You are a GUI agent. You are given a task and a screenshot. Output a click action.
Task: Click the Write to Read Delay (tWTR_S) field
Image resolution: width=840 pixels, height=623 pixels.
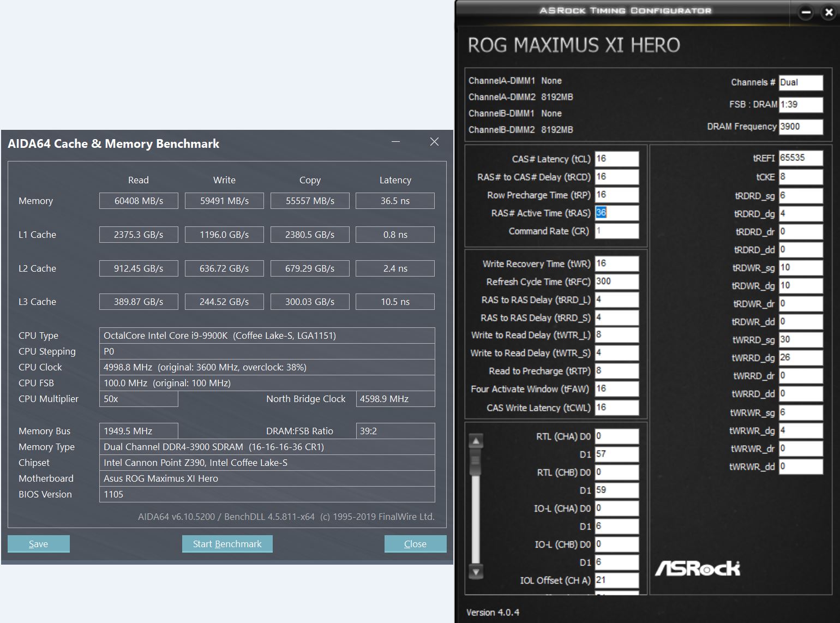[x=616, y=353]
